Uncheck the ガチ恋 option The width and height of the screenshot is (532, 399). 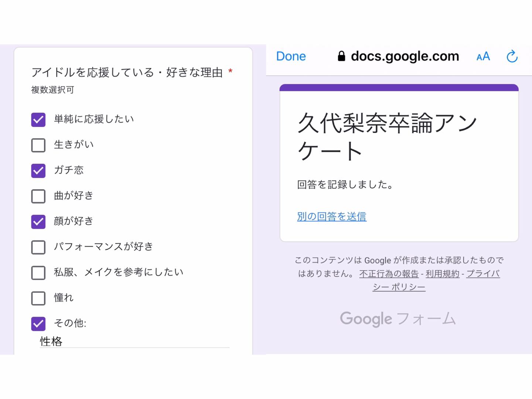(x=38, y=171)
